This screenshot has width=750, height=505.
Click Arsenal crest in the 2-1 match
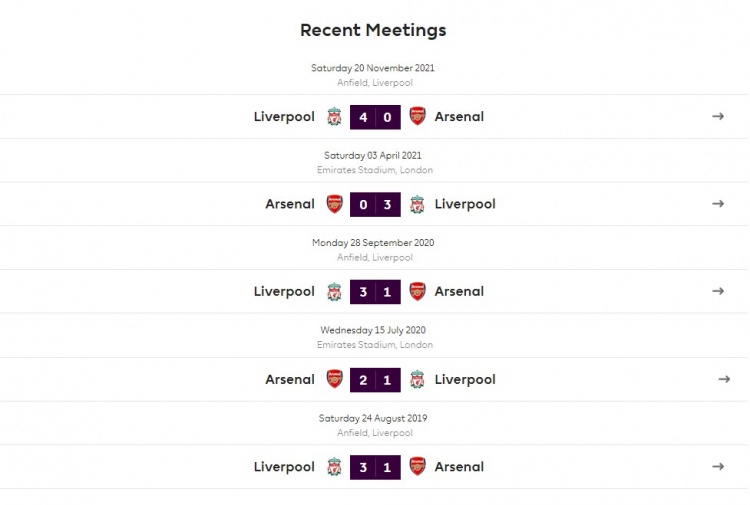tap(335, 379)
